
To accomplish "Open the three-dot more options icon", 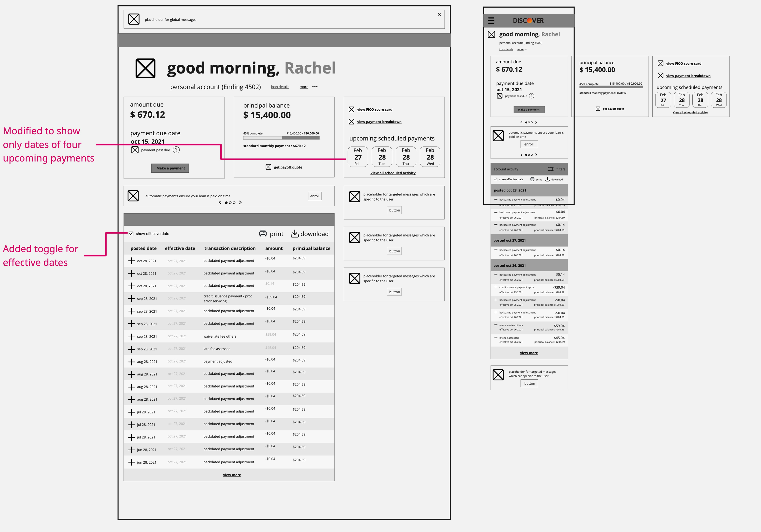I will [x=315, y=87].
